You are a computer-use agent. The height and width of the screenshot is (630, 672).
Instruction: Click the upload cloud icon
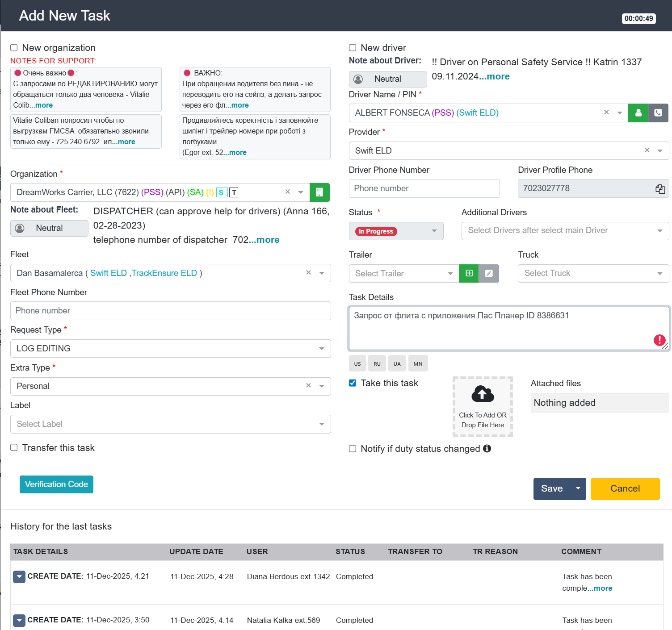pyautogui.click(x=483, y=394)
